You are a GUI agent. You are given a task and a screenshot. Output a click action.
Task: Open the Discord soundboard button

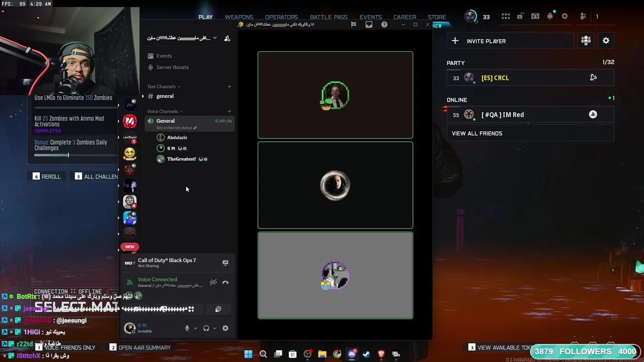[218, 309]
